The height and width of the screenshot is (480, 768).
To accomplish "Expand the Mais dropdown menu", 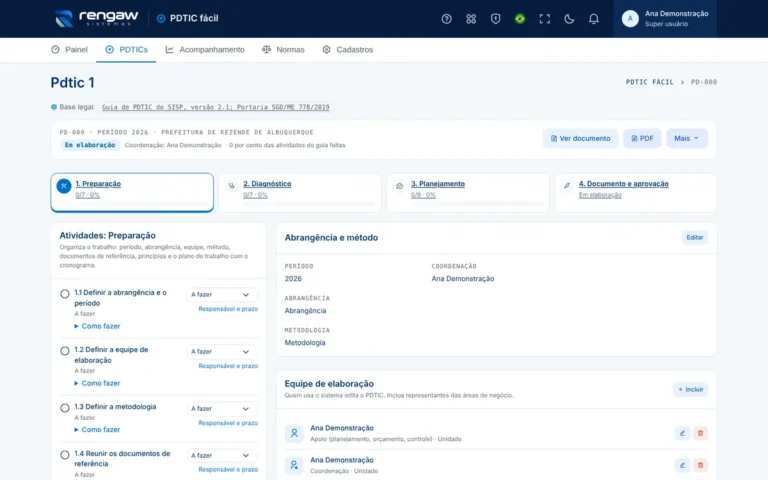I will [x=687, y=139].
